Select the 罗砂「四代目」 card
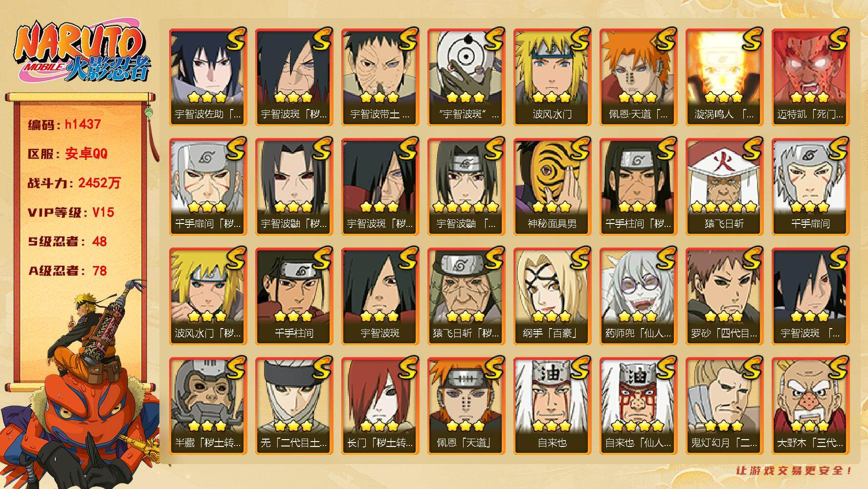 (x=724, y=296)
